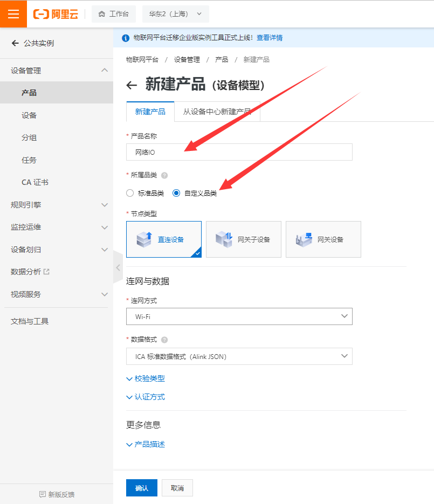Select the 标准品类 radio button

pyautogui.click(x=129, y=193)
